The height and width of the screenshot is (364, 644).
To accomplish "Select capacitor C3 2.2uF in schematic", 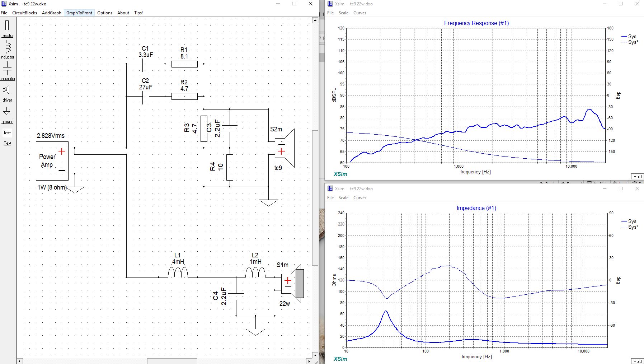I will click(x=230, y=129).
